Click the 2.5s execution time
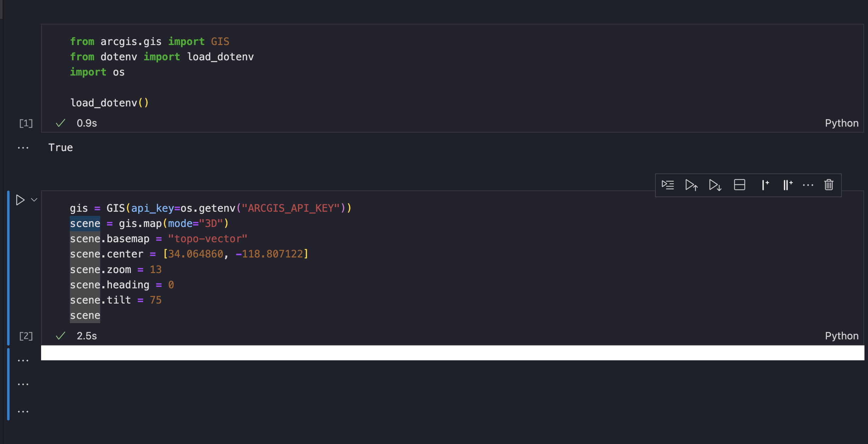Viewport: 868px width, 444px height. coord(87,336)
